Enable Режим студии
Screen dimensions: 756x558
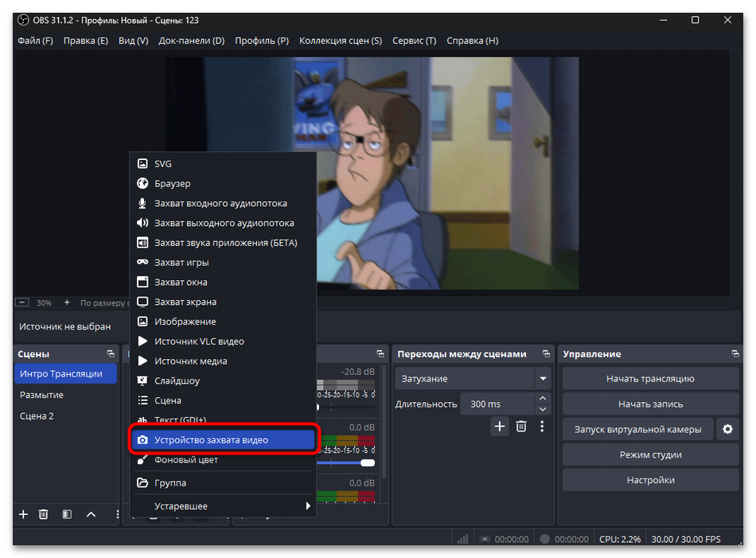[x=650, y=455]
